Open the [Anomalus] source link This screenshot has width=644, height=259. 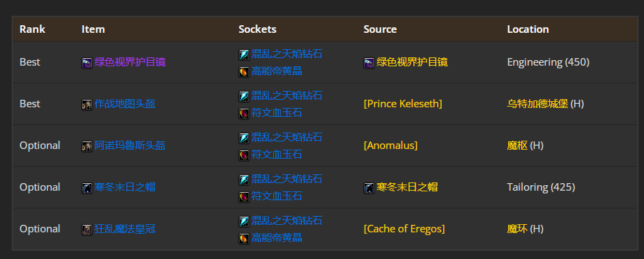(391, 146)
